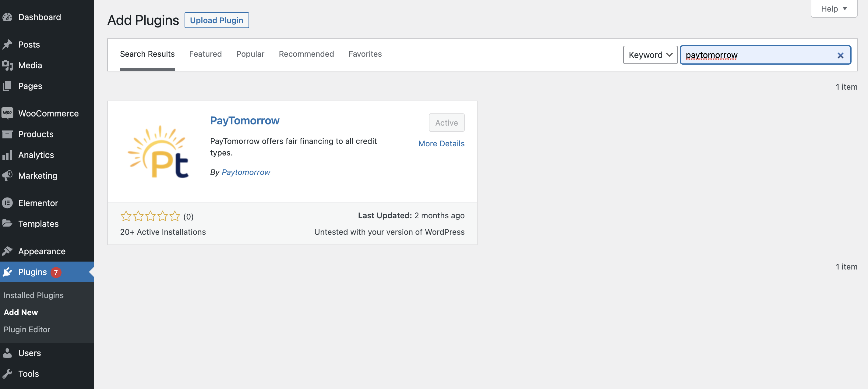Click the Users person icon

[x=7, y=353]
